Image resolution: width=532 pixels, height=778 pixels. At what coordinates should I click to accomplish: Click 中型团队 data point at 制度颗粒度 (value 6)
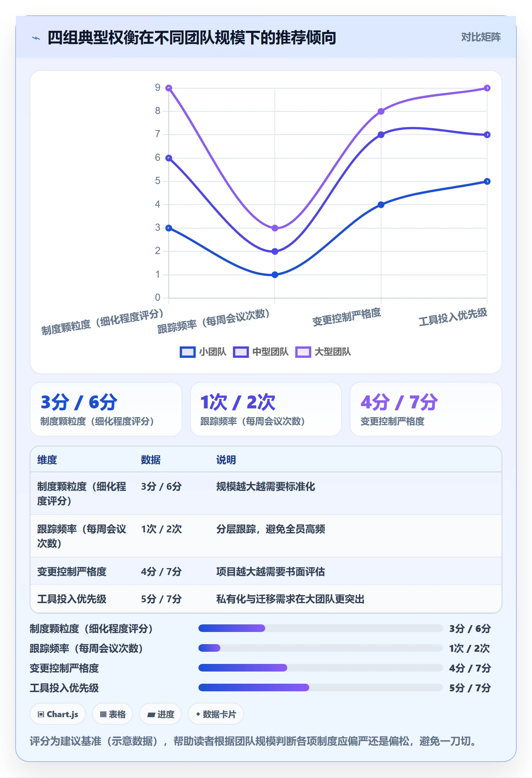(169, 158)
